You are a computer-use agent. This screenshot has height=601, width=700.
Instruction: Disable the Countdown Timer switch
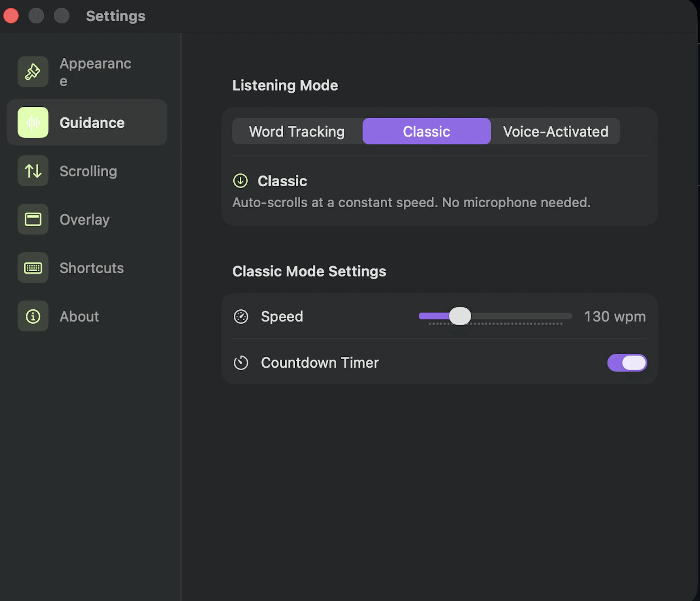[x=627, y=363]
